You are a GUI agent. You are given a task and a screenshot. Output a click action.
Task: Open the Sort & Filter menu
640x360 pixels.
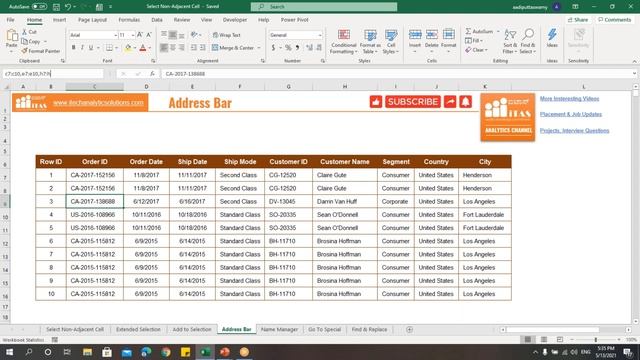[x=510, y=41]
